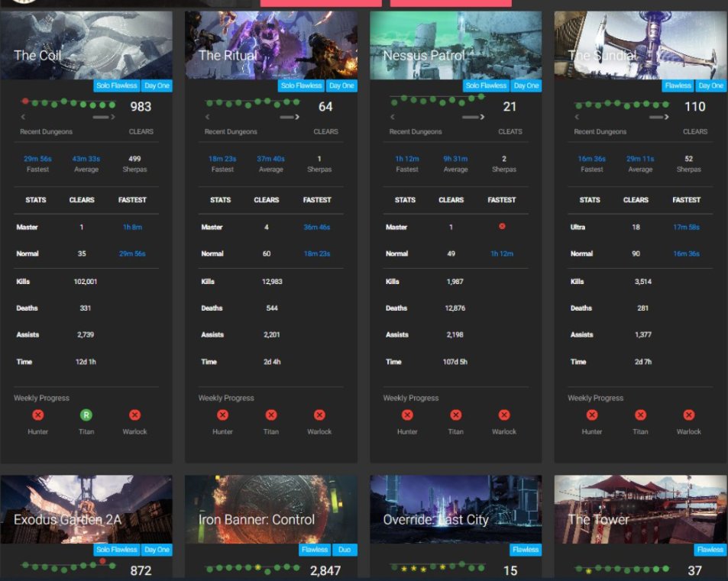The image size is (728, 581).
Task: Click The Sundial Sherpas count 52
Action: point(688,159)
